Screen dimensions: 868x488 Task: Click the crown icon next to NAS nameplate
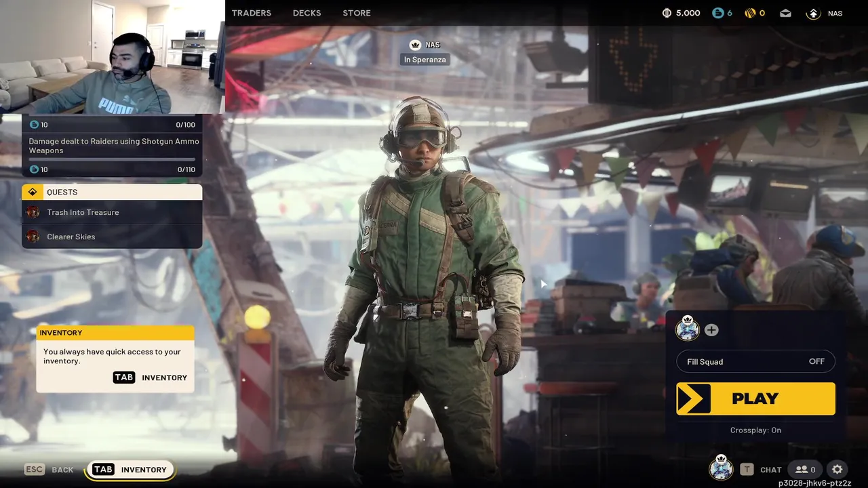tap(415, 45)
